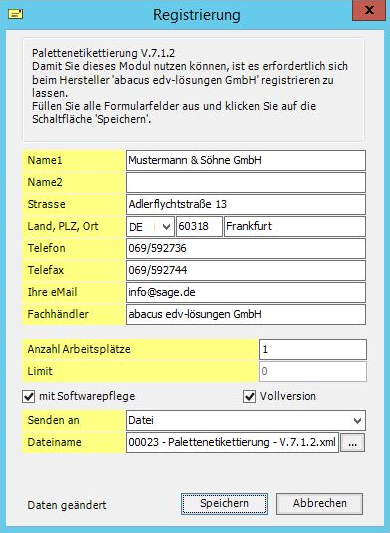Open the 'Senden an' Datei dropdown
The height and width of the screenshot is (533, 390).
pos(246,420)
